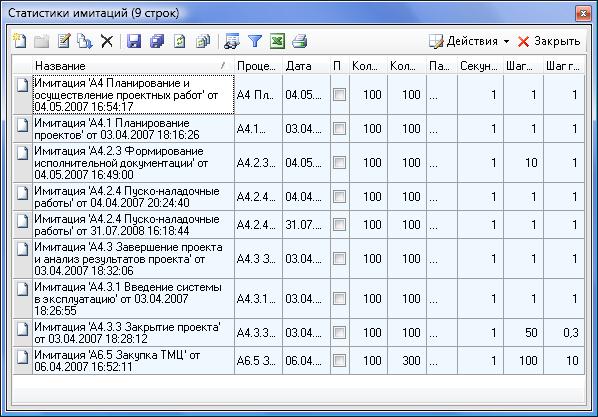Select Пуско-наладочные работы from 04.04.2007 20:24:40
The height and width of the screenshot is (417, 598).
[133, 196]
